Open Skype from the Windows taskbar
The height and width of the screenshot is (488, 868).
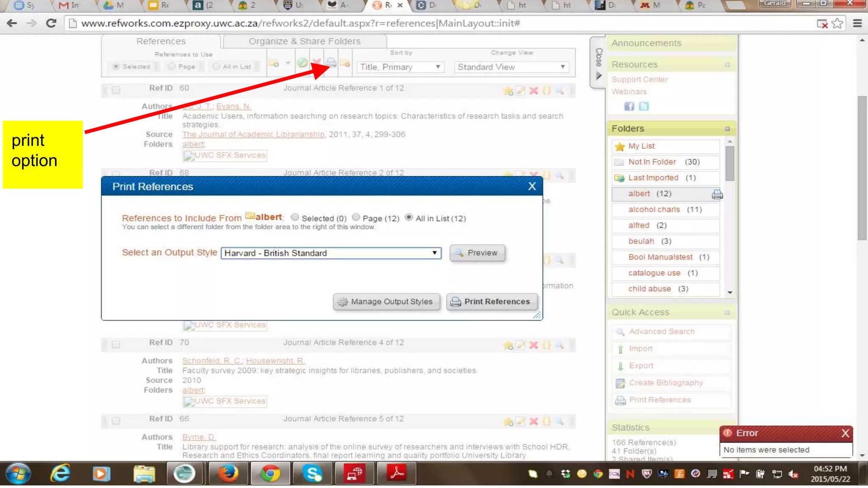312,474
